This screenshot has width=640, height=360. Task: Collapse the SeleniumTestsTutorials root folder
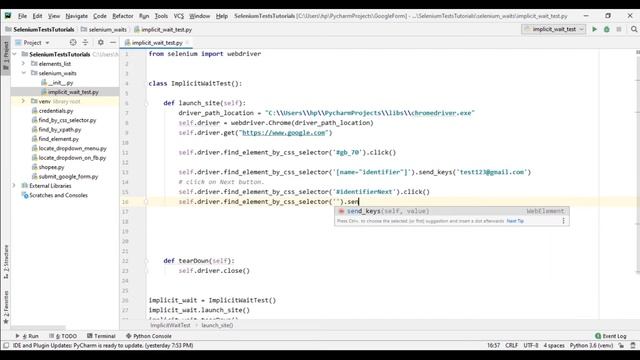pos(15,54)
